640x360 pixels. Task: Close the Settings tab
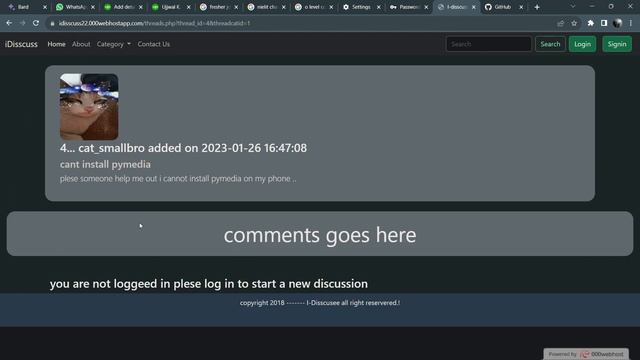[x=379, y=7]
